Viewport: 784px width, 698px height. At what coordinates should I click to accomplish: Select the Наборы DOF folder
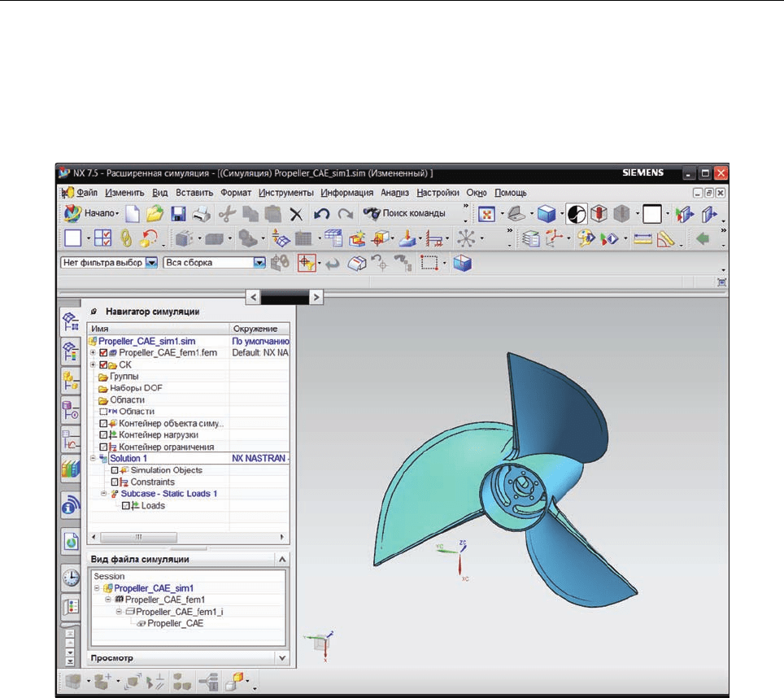[136, 389]
